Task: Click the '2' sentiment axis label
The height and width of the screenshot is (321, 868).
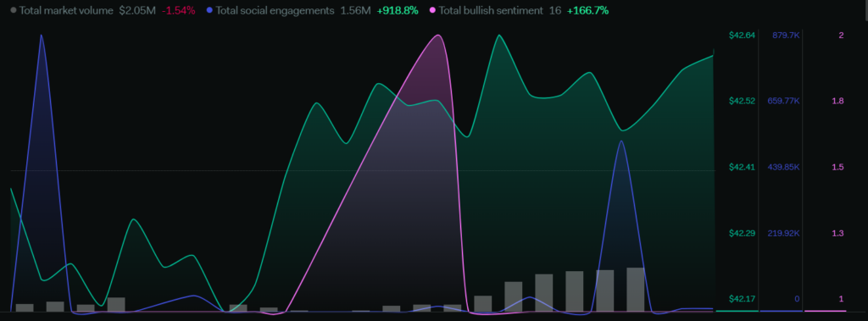Action: pos(841,36)
